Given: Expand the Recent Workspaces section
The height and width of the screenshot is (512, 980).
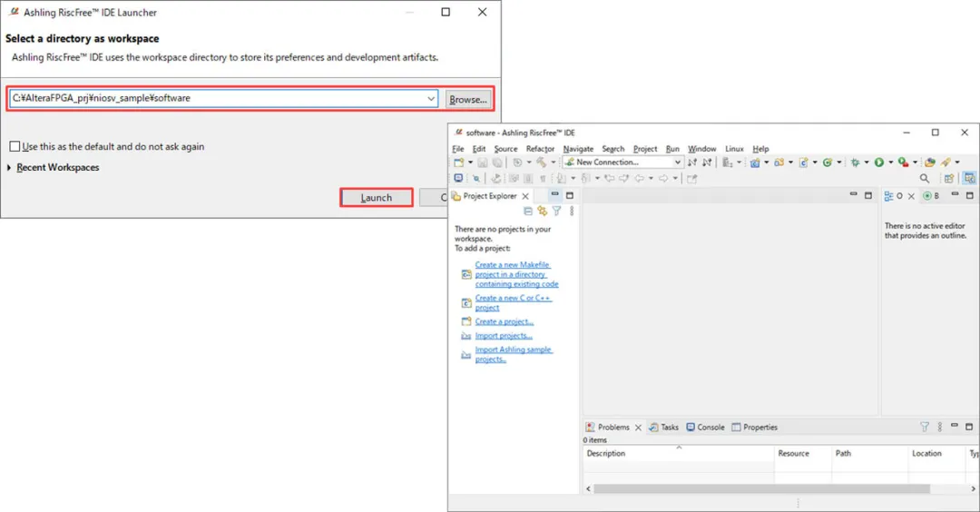Looking at the screenshot, I should pos(9,168).
